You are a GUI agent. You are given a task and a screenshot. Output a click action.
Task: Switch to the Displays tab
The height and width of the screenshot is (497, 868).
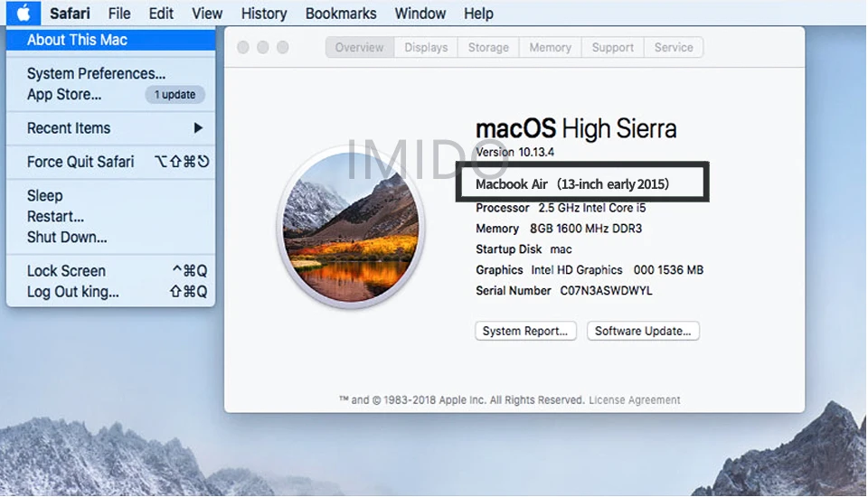click(x=425, y=48)
